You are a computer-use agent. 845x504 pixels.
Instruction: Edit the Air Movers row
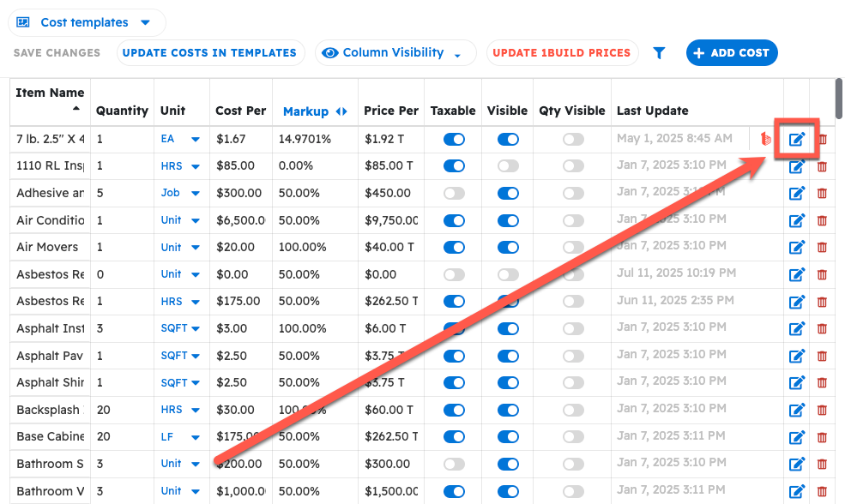pos(797,248)
